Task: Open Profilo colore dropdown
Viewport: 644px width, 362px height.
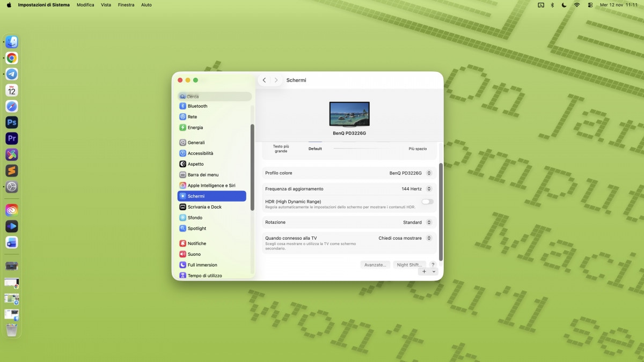Action: (411, 173)
